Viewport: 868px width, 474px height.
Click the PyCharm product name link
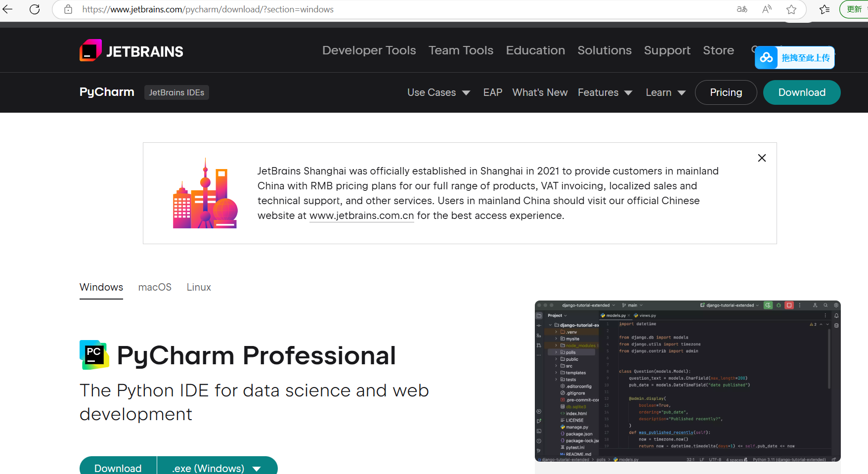point(107,92)
